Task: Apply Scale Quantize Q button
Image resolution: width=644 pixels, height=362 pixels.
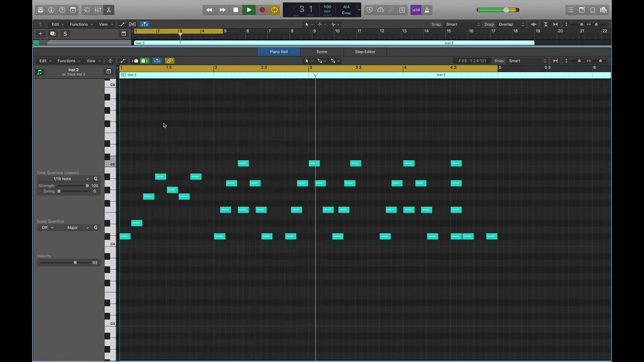Action: coord(96,228)
